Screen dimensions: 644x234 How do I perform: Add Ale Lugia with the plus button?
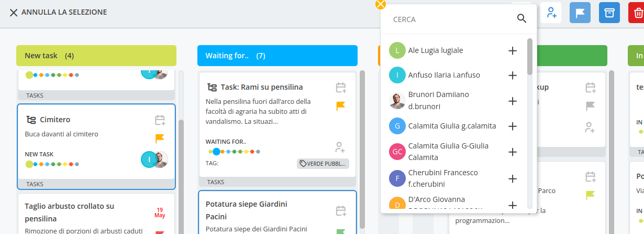tap(513, 51)
